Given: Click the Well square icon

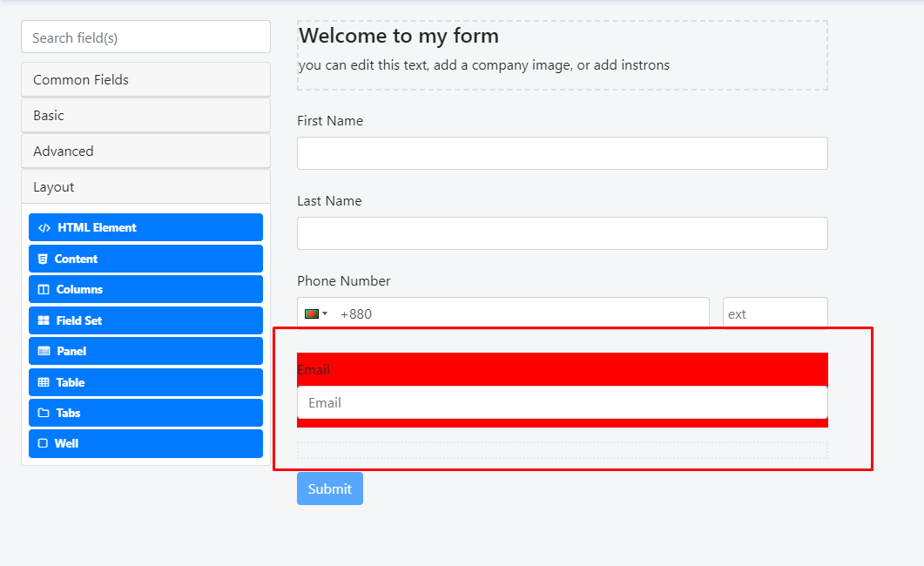Looking at the screenshot, I should 43,444.
